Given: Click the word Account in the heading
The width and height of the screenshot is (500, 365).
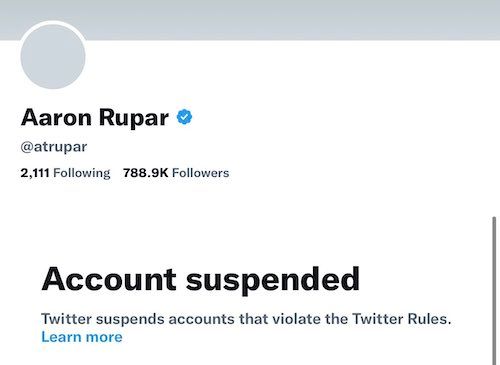Looking at the screenshot, I should (109, 279).
